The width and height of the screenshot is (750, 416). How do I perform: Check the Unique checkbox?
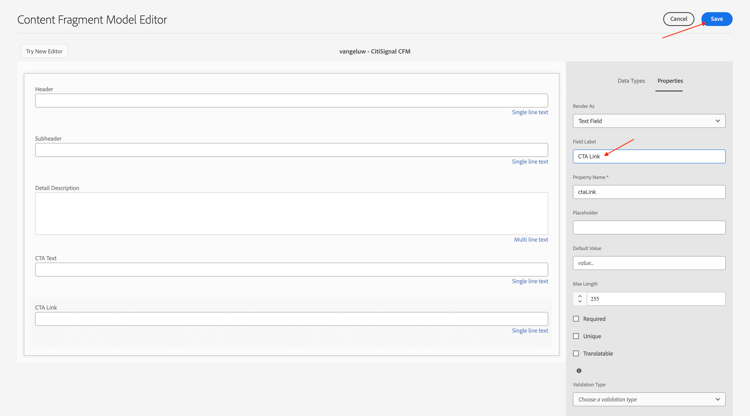tap(576, 336)
